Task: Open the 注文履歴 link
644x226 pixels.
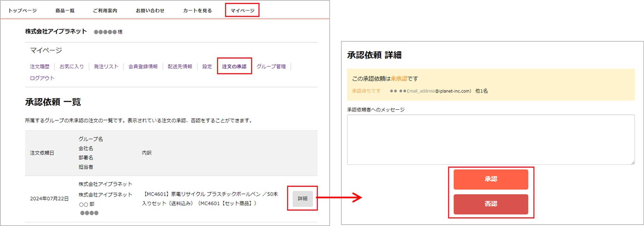Action: tap(40, 66)
